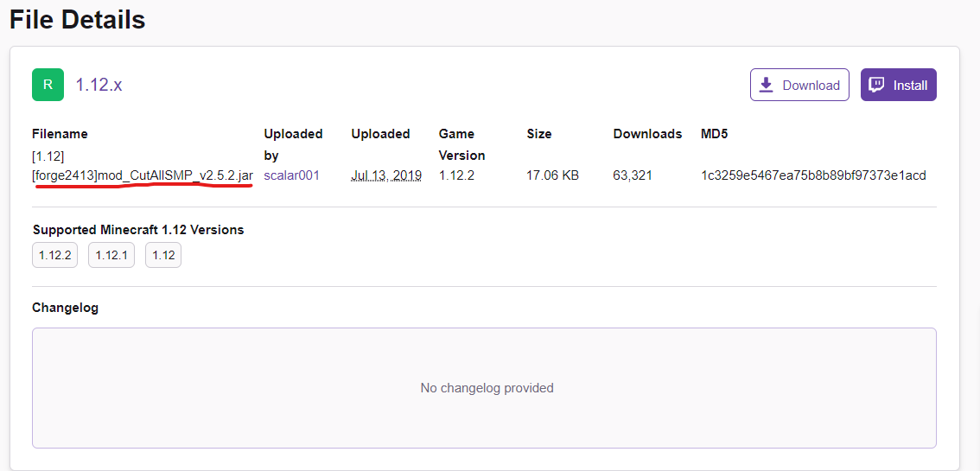Click the 1.12.2 value under Game Version
Image resolution: width=980 pixels, height=471 pixels.
[x=456, y=175]
